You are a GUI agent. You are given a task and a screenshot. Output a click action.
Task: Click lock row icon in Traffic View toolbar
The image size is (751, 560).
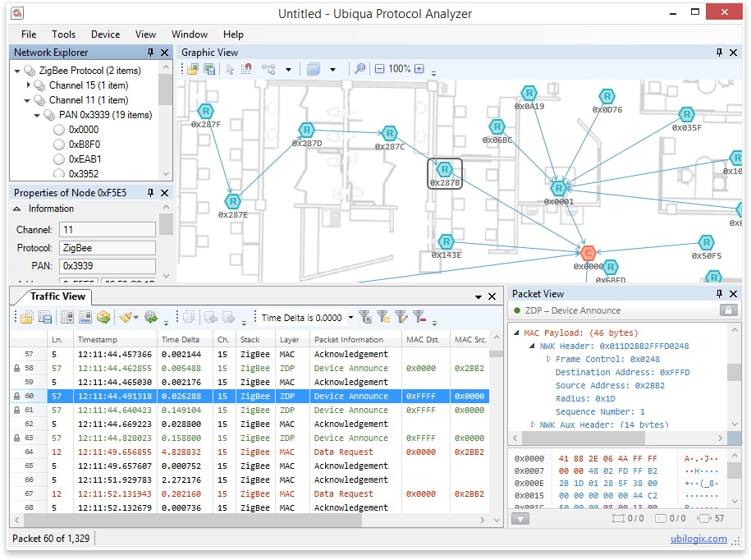click(85, 317)
